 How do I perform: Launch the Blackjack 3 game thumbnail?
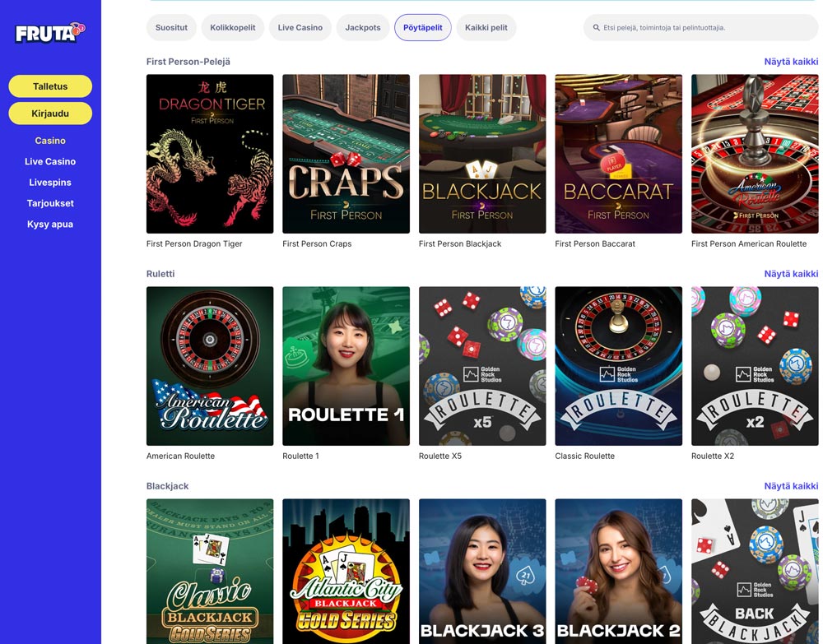point(482,571)
